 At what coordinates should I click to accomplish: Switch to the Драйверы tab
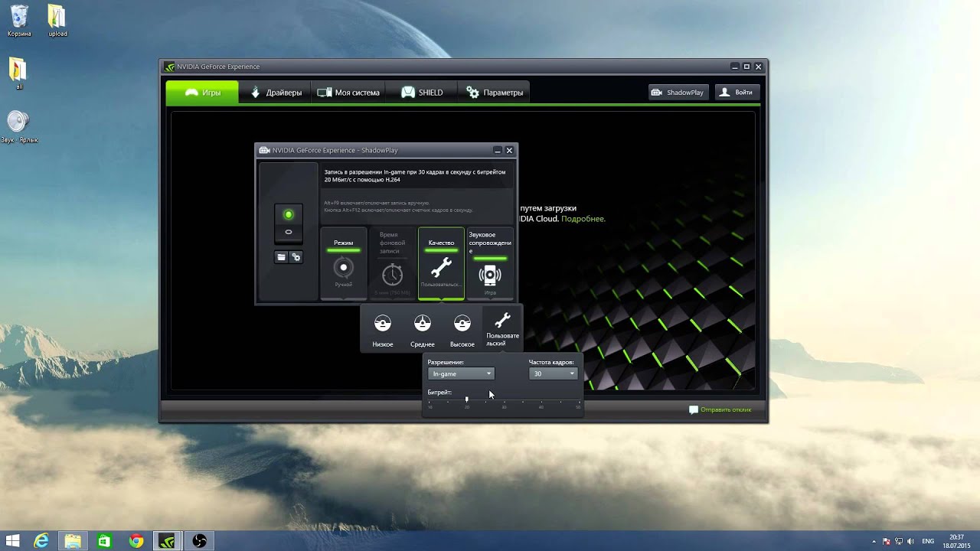click(x=276, y=93)
